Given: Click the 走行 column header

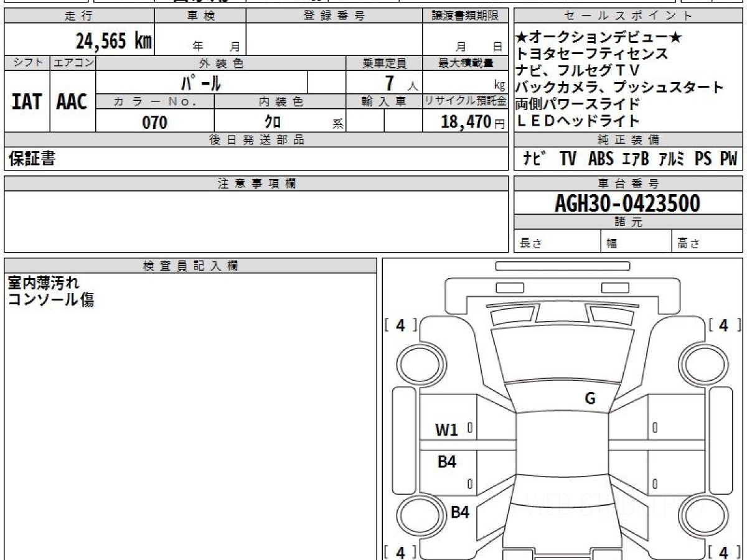Looking at the screenshot, I should [x=79, y=16].
